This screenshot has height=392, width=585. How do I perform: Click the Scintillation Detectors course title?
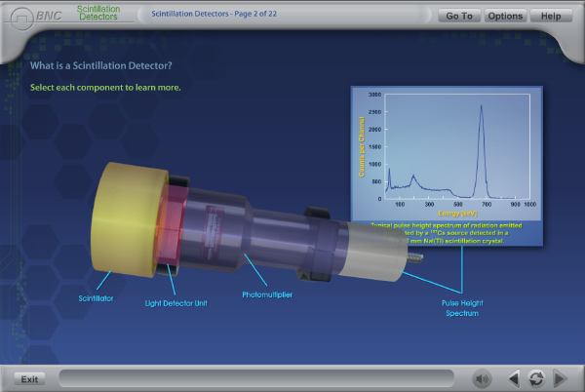click(98, 13)
